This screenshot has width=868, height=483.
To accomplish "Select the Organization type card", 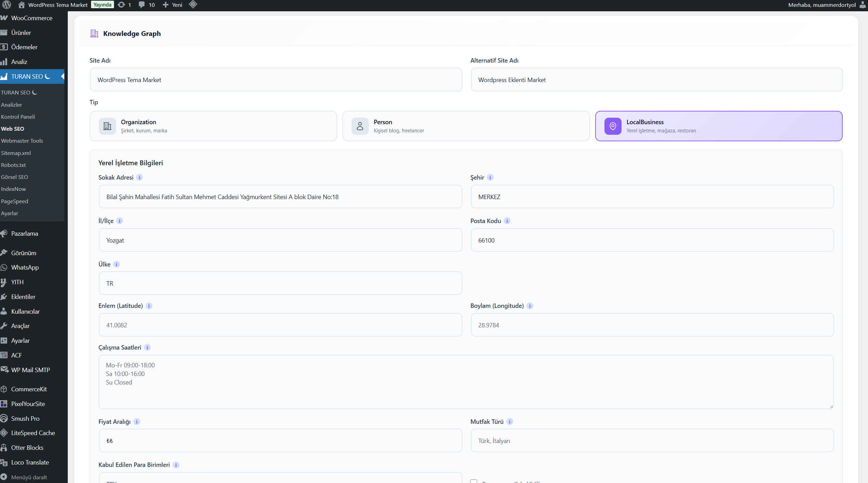I will tap(213, 126).
